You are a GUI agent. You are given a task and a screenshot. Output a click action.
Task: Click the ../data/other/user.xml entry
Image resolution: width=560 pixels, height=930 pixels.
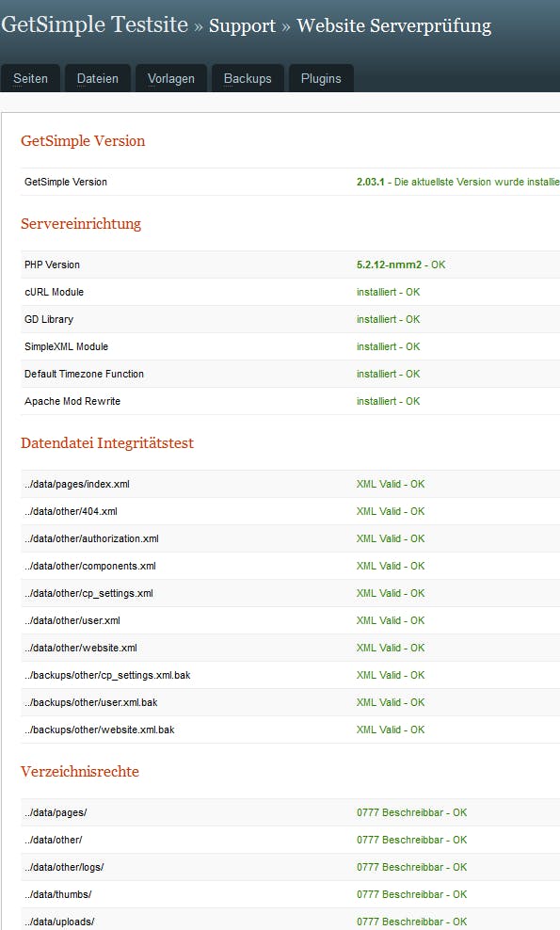(72, 621)
